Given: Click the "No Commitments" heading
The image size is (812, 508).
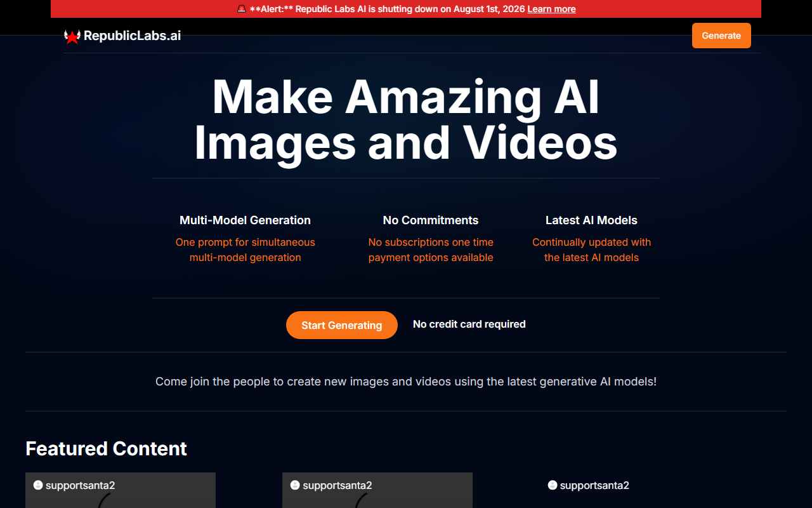Looking at the screenshot, I should point(431,220).
